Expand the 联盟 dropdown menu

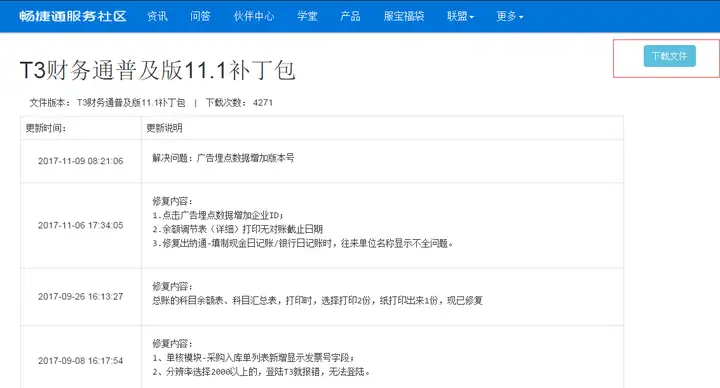point(460,16)
